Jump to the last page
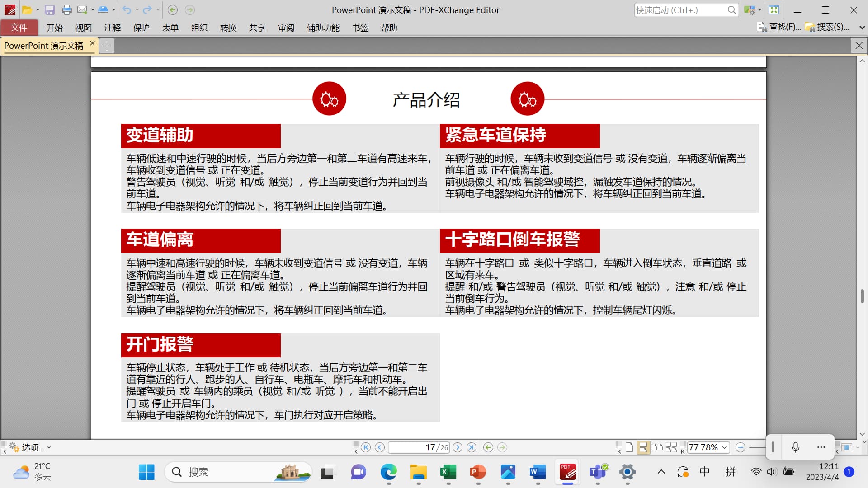868x488 pixels. [472, 447]
